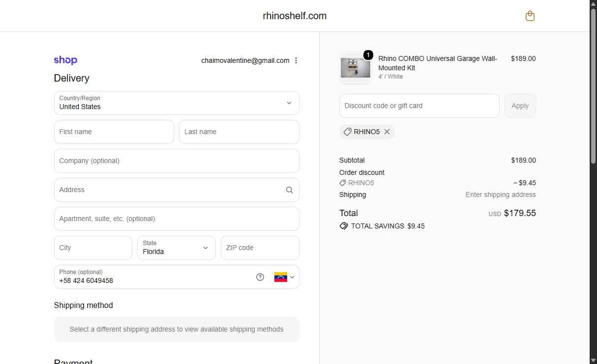This screenshot has width=597, height=364.
Task: Click the Apply discount button
Action: (x=520, y=106)
